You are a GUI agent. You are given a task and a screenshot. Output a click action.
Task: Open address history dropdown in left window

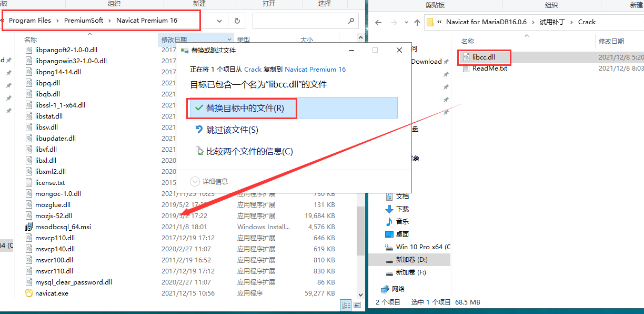point(220,21)
